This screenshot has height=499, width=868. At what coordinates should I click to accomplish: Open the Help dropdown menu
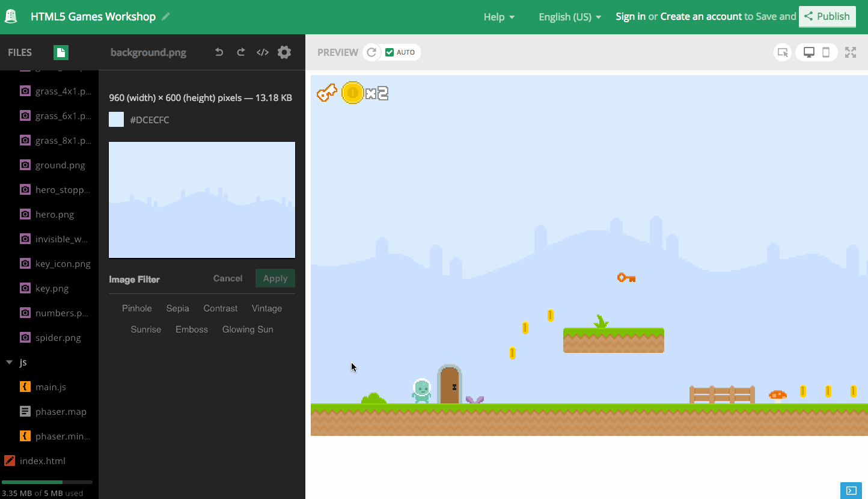click(499, 17)
